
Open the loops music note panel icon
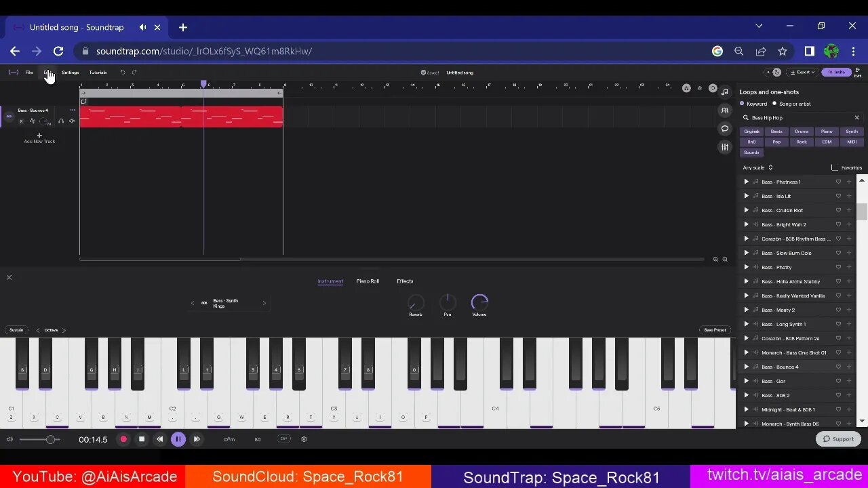725,91
